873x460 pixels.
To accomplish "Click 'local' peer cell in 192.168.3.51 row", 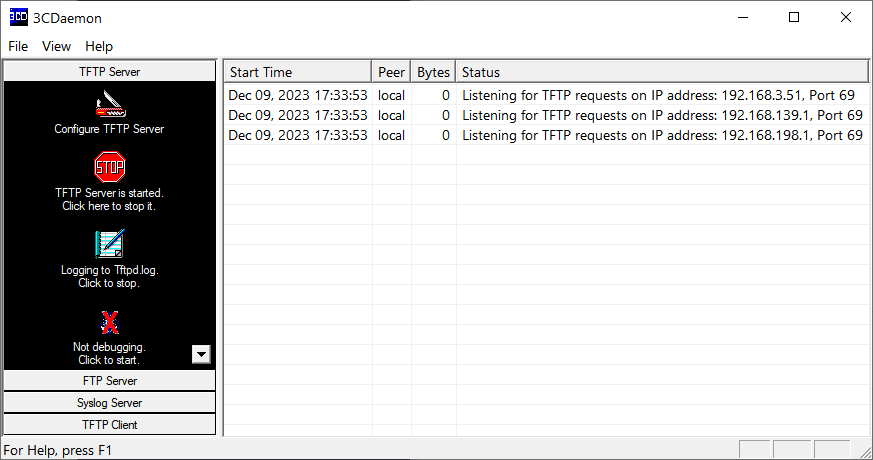I will (x=391, y=95).
